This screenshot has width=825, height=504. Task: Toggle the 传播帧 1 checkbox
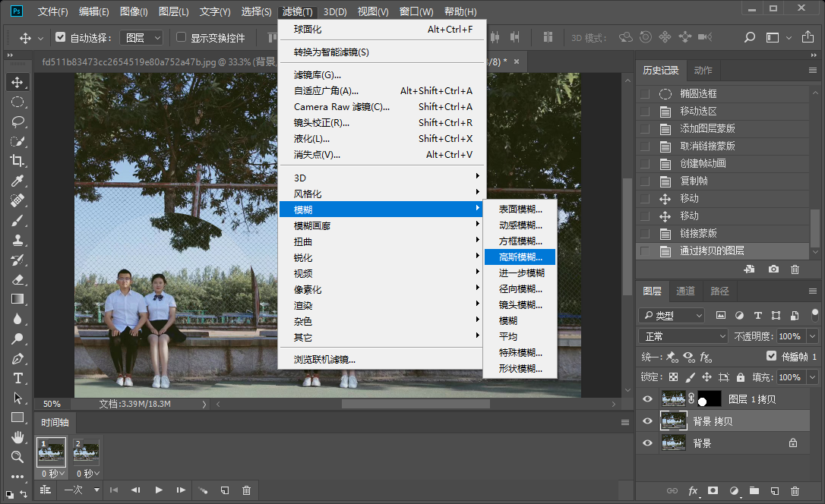pos(771,356)
